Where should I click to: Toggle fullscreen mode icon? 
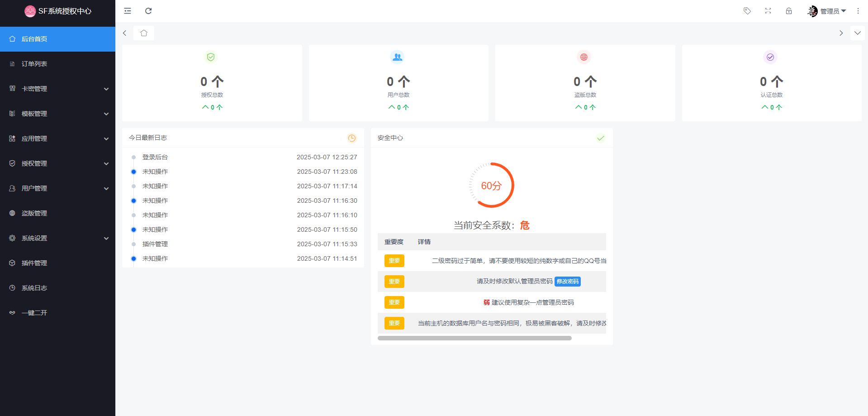pos(768,11)
